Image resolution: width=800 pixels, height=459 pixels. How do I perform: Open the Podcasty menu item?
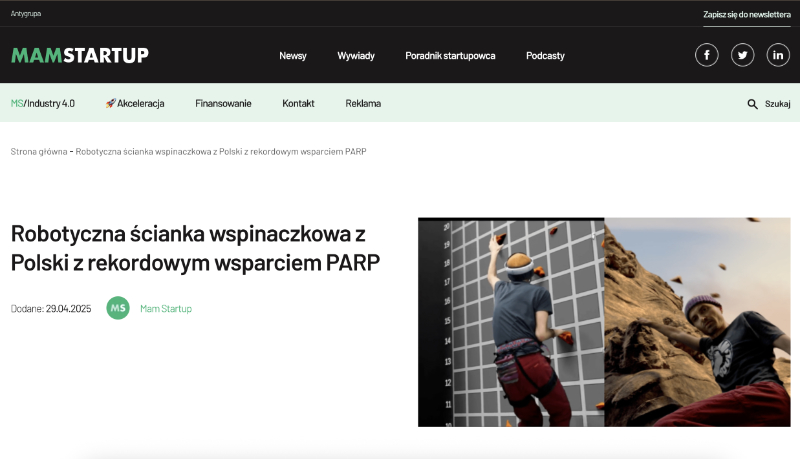(545, 56)
